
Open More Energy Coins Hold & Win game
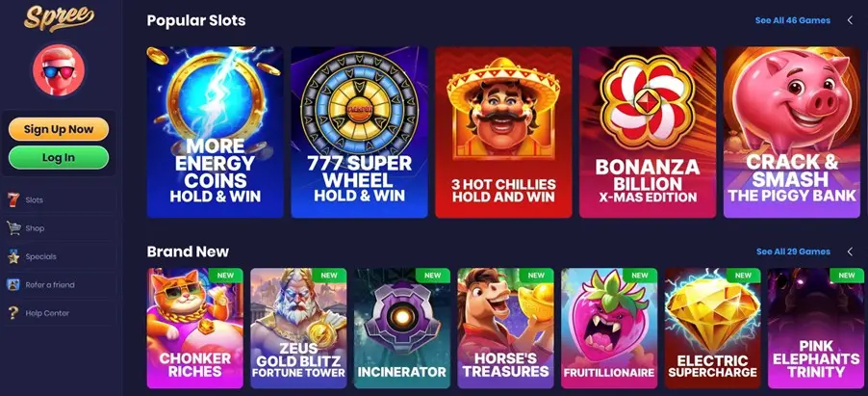[x=215, y=132]
